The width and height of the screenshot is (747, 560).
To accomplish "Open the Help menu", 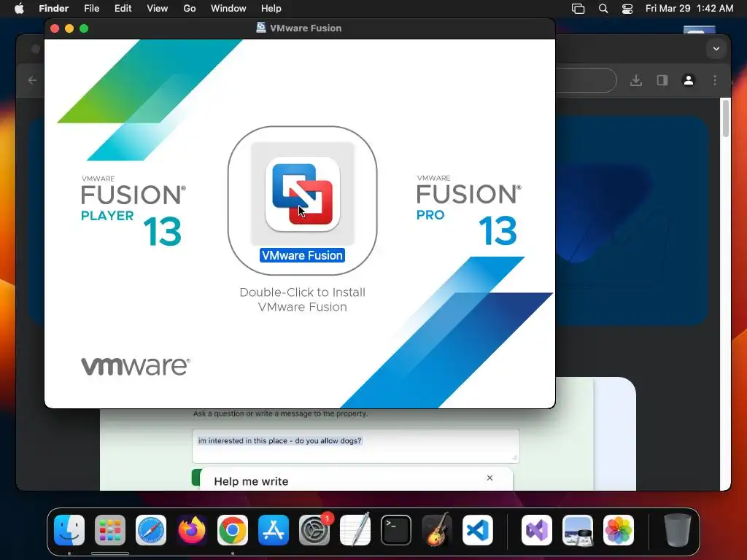I will (x=271, y=9).
